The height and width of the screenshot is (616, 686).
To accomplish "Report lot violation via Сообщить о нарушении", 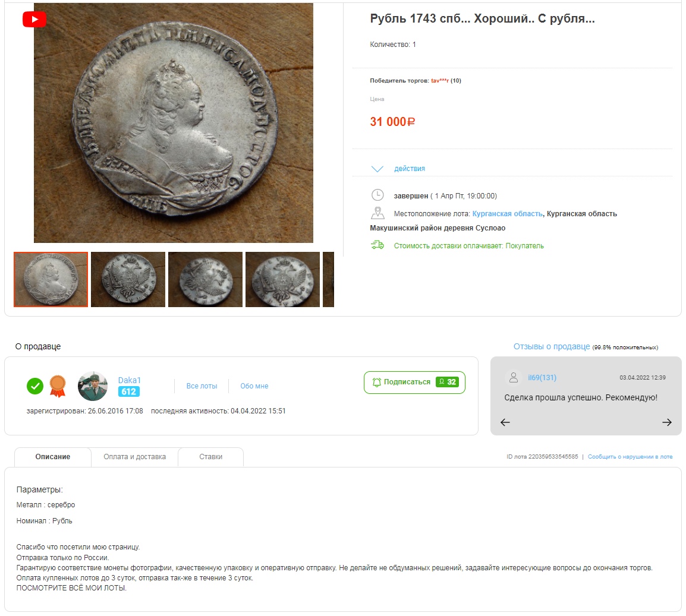I will point(630,457).
